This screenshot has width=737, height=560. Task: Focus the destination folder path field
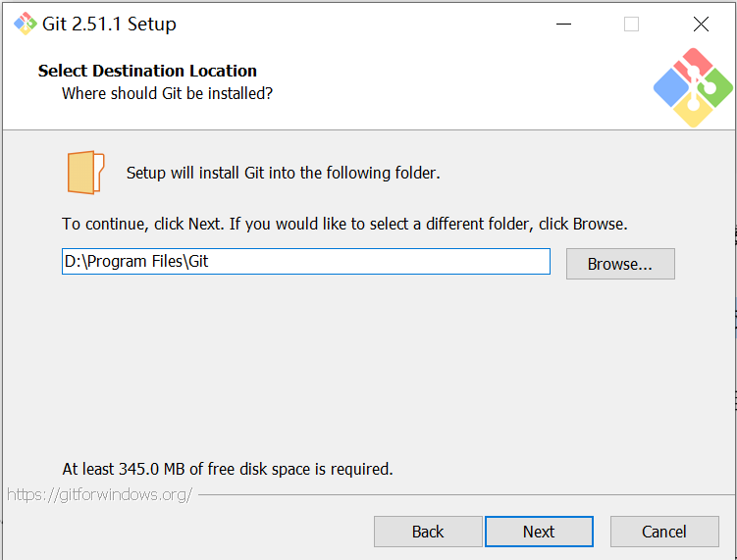click(x=305, y=262)
